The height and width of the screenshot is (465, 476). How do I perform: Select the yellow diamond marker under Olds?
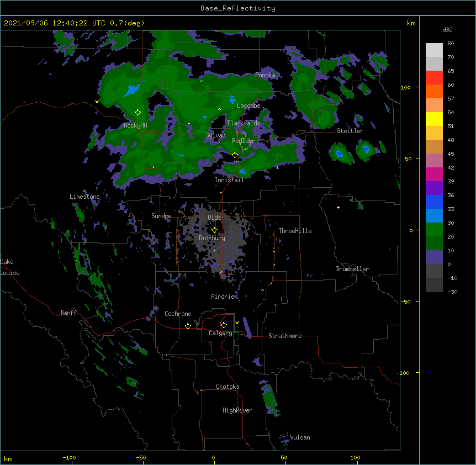[214, 230]
